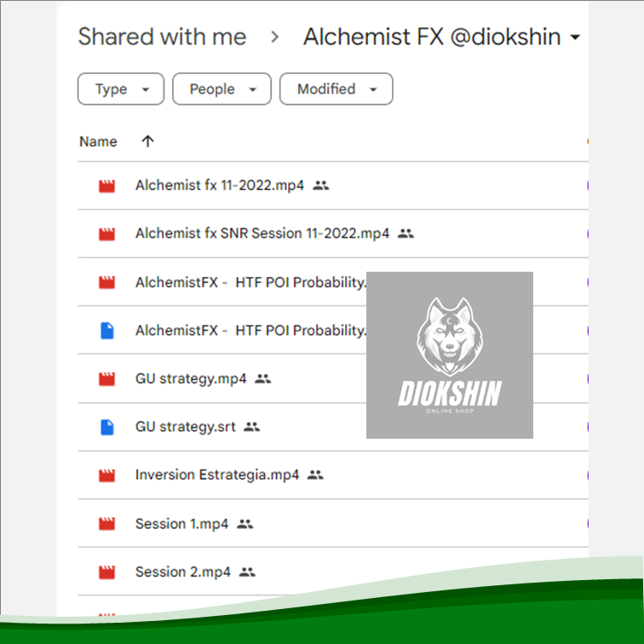Select Alchemist fx SNR Session 11-2022.mp4
The image size is (644, 644).
pyautogui.click(x=262, y=233)
